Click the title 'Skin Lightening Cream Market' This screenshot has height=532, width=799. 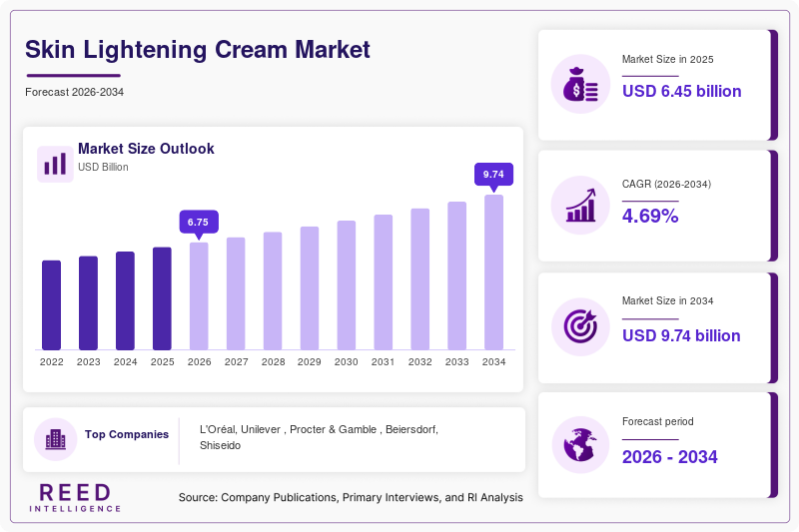[198, 50]
